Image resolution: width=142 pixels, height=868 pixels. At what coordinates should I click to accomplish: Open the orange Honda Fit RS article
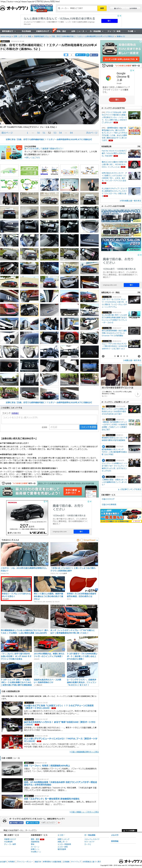pyautogui.click(x=74, y=617)
